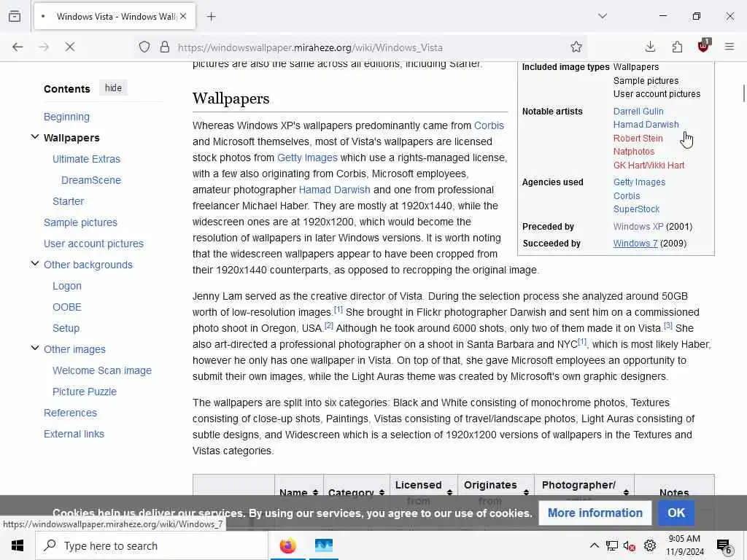Go to References section

(70, 413)
